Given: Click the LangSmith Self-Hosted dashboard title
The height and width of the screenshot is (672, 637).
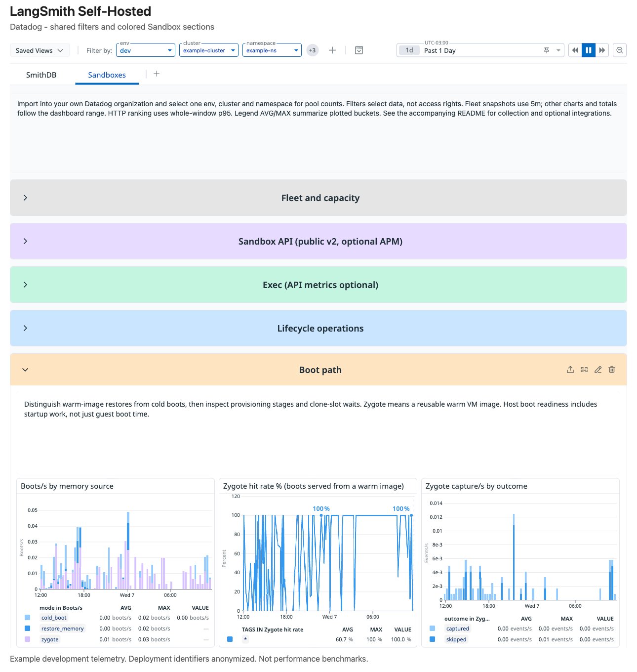Looking at the screenshot, I should [80, 11].
